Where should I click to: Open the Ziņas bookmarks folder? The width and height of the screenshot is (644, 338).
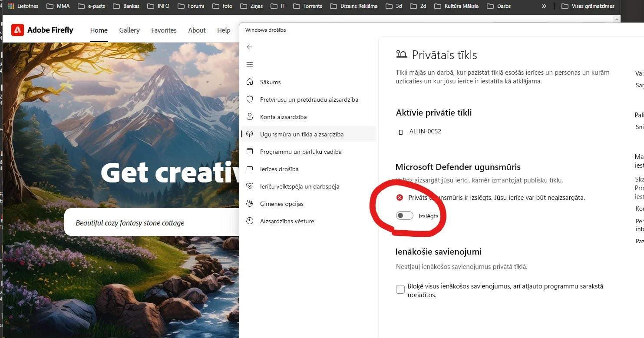point(252,6)
